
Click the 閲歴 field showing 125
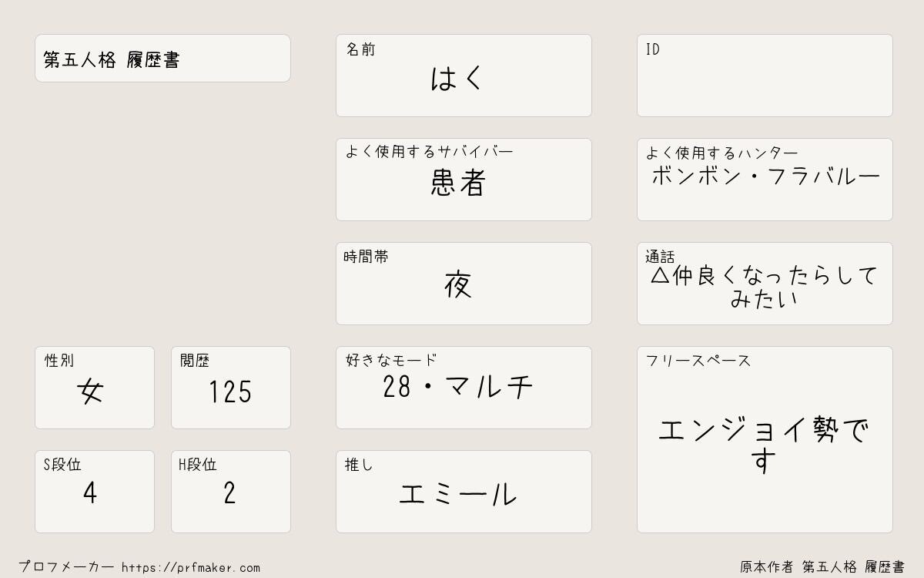tap(231, 388)
